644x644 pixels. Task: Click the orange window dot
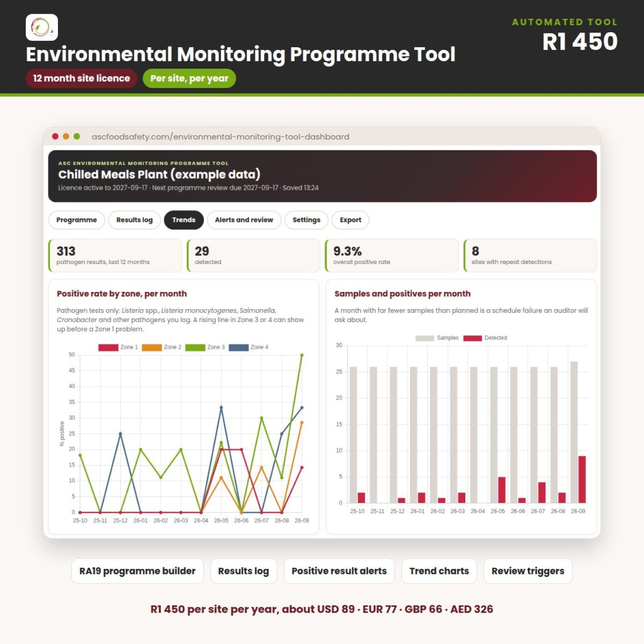[66, 137]
